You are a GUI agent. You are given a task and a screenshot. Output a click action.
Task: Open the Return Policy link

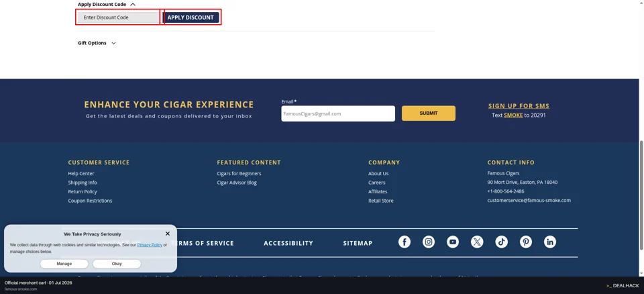coord(83,191)
